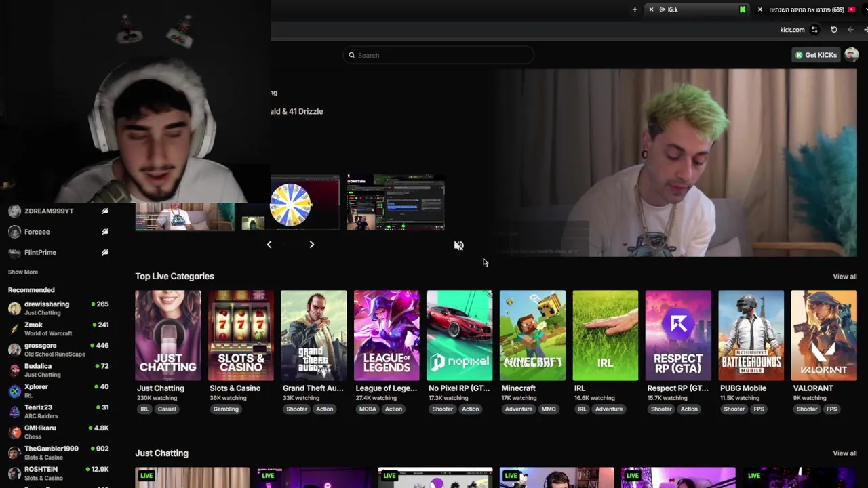Click the offline icon next to FlintPrime
868x488 pixels.
click(x=105, y=252)
